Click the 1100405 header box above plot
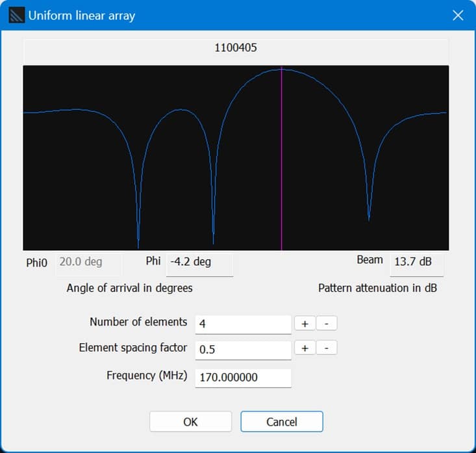 click(236, 48)
